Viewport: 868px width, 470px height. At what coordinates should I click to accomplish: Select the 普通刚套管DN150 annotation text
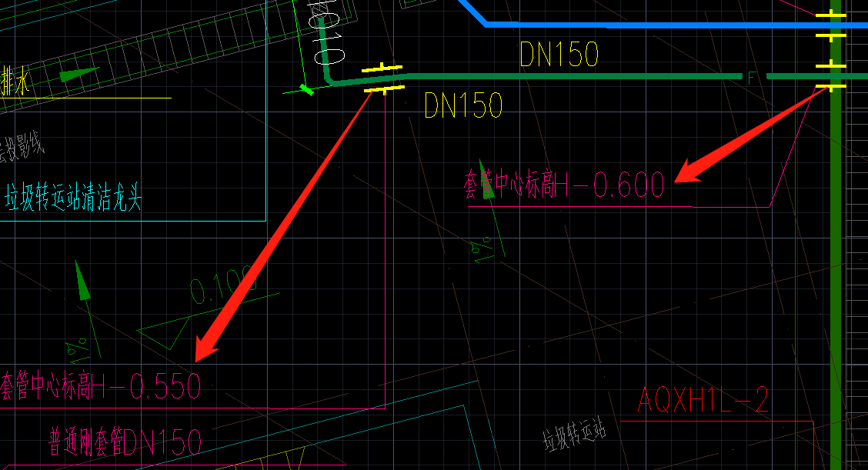coord(125,442)
